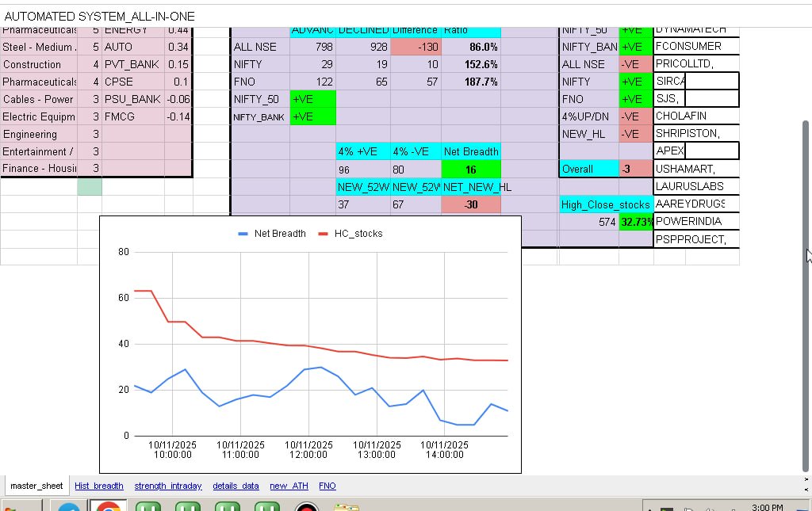Go to the details_data sheet tab

point(236,486)
